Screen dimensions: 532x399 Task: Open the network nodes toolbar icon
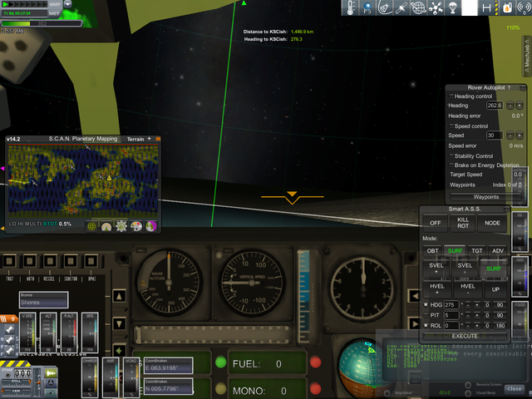(436, 7)
